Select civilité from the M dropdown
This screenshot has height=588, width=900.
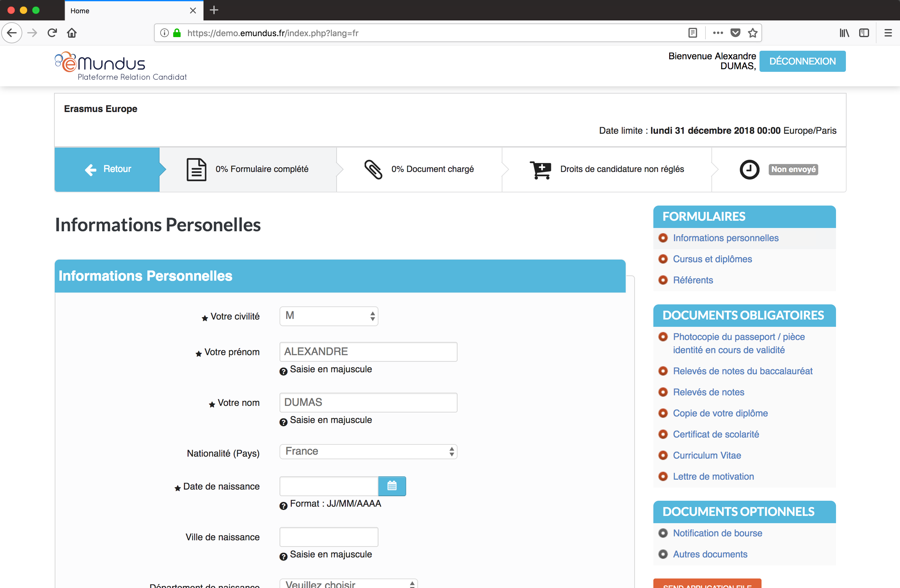point(328,316)
